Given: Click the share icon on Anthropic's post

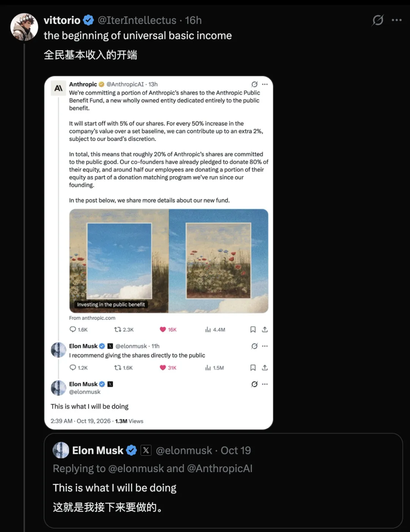Looking at the screenshot, I should tap(265, 330).
